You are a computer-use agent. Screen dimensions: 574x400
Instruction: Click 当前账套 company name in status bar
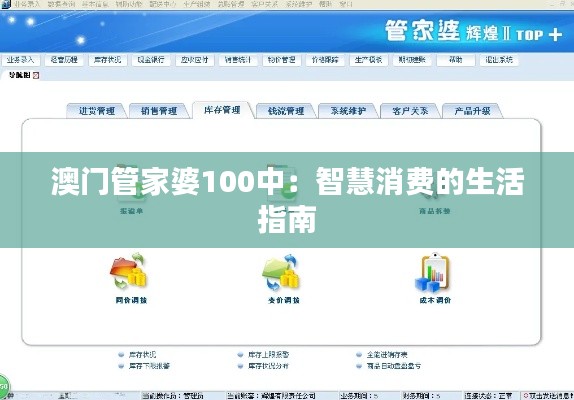(x=271, y=396)
